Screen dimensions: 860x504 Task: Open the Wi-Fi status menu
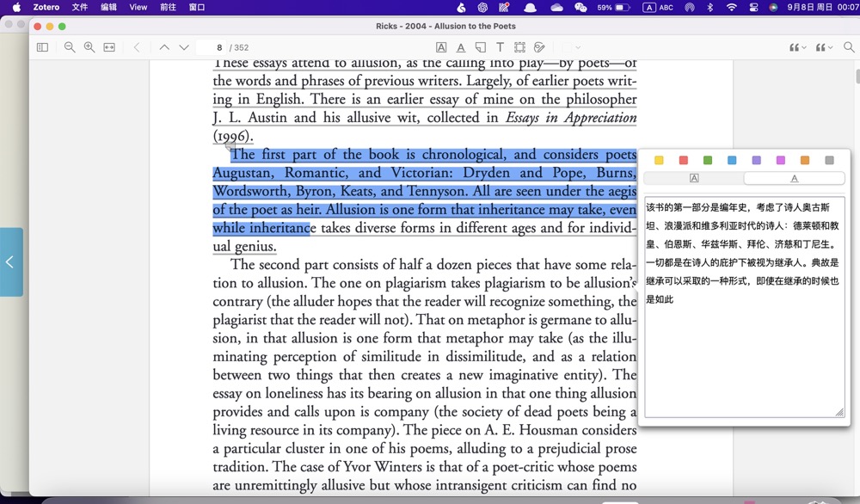pos(731,7)
